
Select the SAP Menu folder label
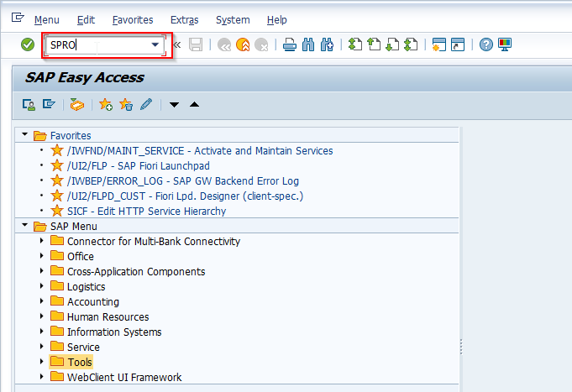pyautogui.click(x=74, y=227)
